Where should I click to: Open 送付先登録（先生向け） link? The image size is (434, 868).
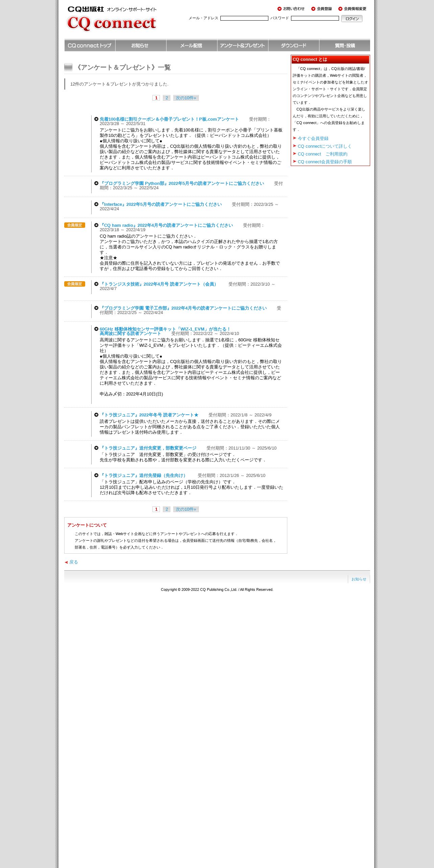tap(144, 475)
